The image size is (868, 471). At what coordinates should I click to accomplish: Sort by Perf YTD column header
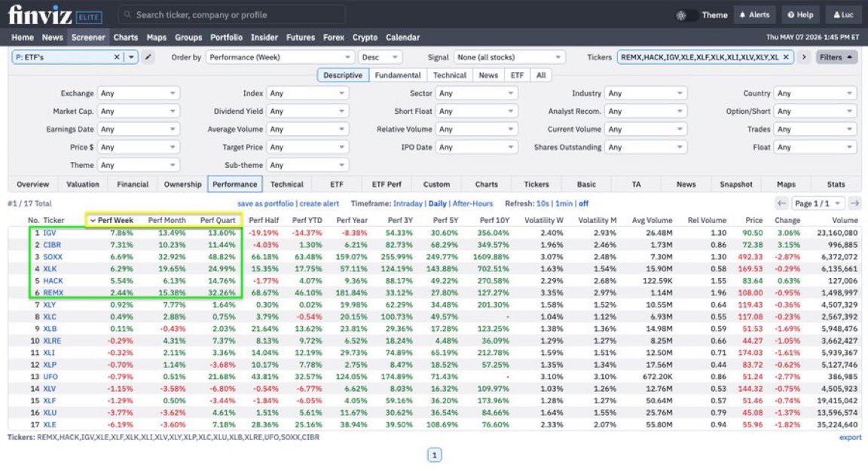(307, 220)
